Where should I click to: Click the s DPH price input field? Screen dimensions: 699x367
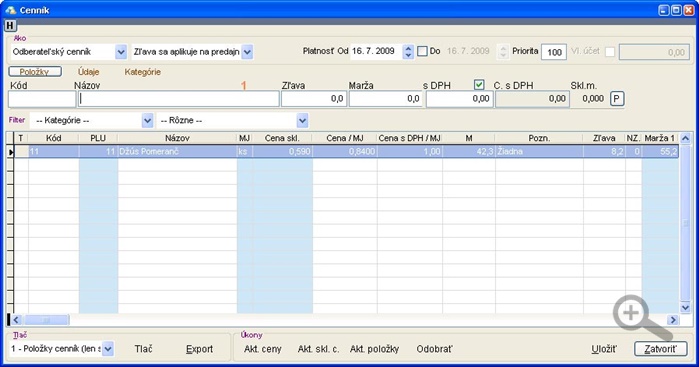(460, 99)
